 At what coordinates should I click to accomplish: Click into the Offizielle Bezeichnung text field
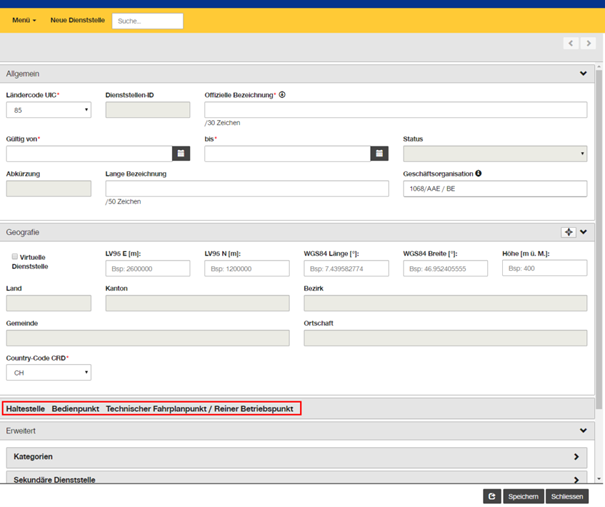pos(396,110)
